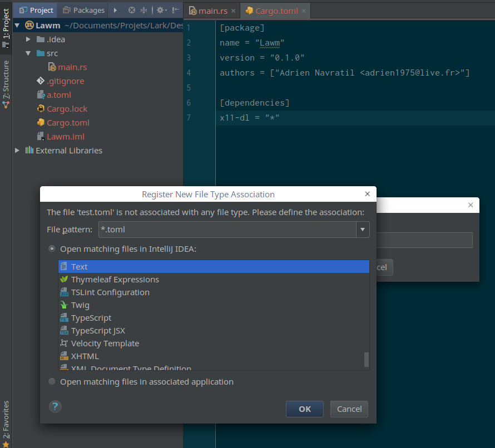Screen dimensions: 495x448
Task: Open the Z: Structure tool window tab
Action: click(6, 84)
